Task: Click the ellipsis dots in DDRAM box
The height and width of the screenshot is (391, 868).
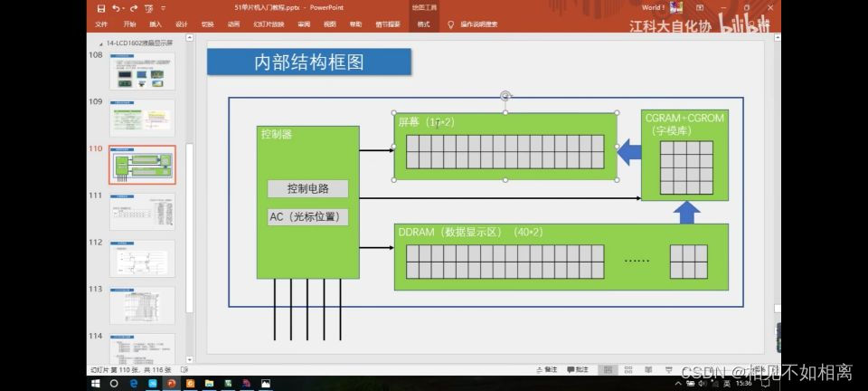Action: (636, 261)
